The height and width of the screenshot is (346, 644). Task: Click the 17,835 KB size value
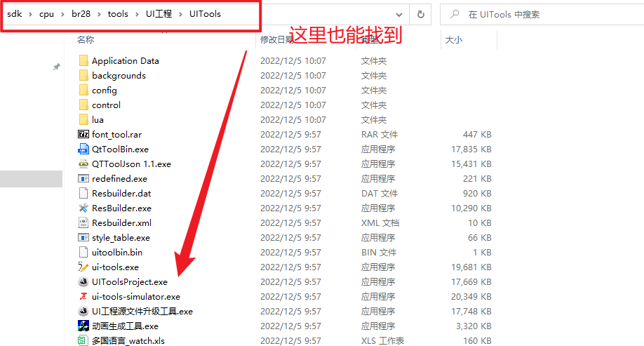[471, 149]
